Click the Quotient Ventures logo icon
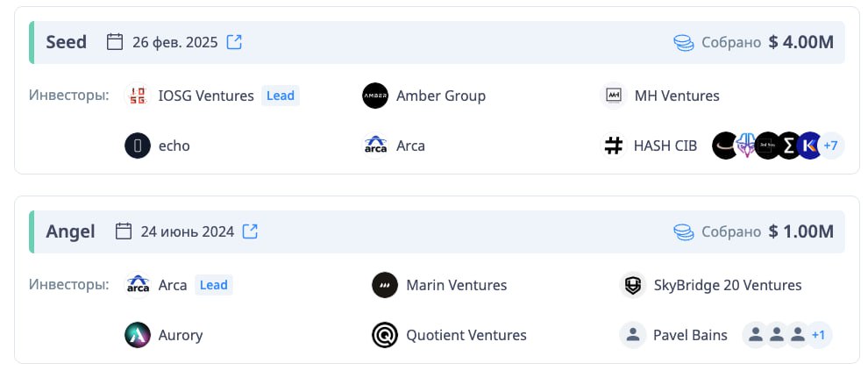The width and height of the screenshot is (868, 370). point(385,335)
